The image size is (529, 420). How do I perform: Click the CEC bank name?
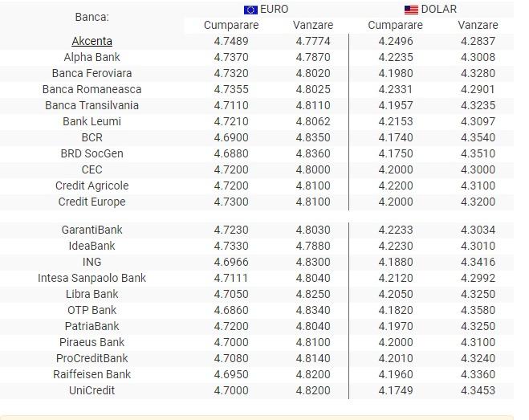(x=92, y=169)
